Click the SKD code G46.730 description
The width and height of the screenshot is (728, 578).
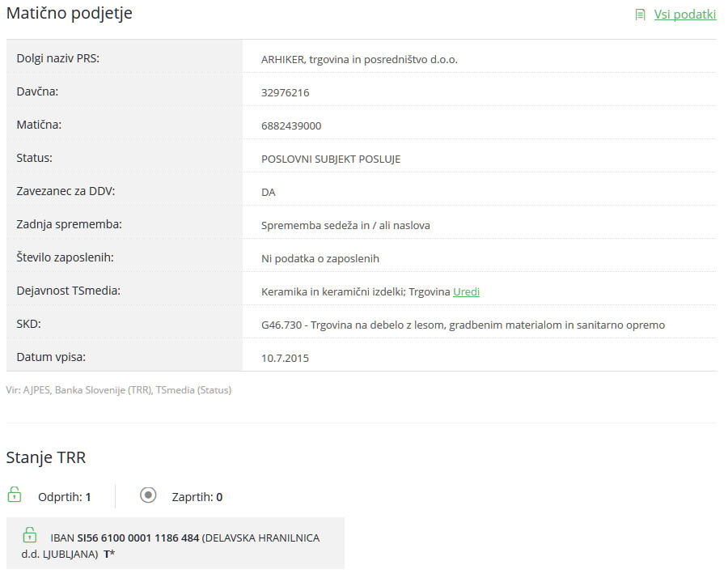tap(463, 325)
